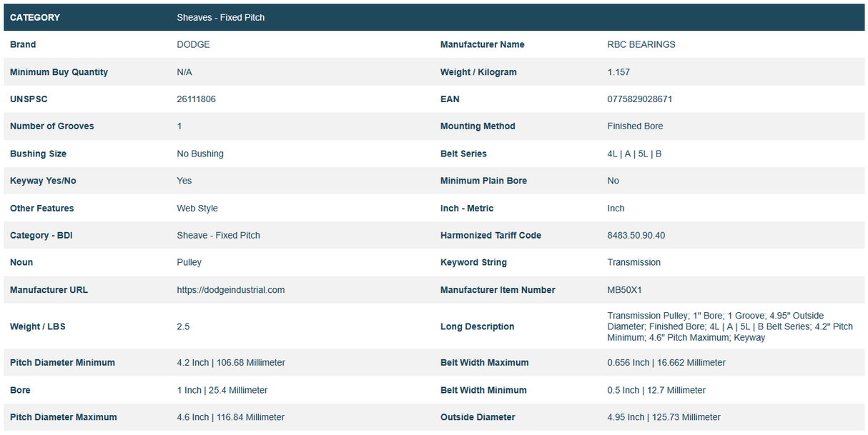Open the UNSPSC code 26111806 link
Image resolution: width=868 pixels, height=435 pixels.
click(x=196, y=99)
